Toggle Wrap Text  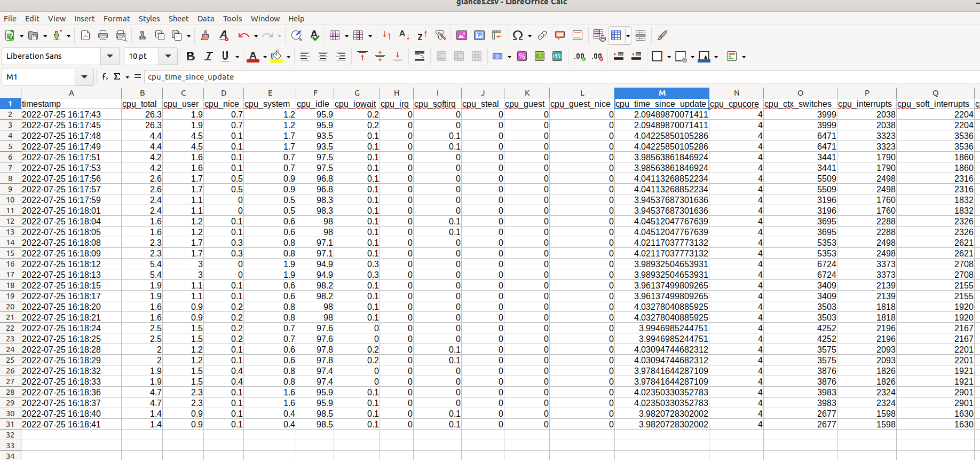420,56
